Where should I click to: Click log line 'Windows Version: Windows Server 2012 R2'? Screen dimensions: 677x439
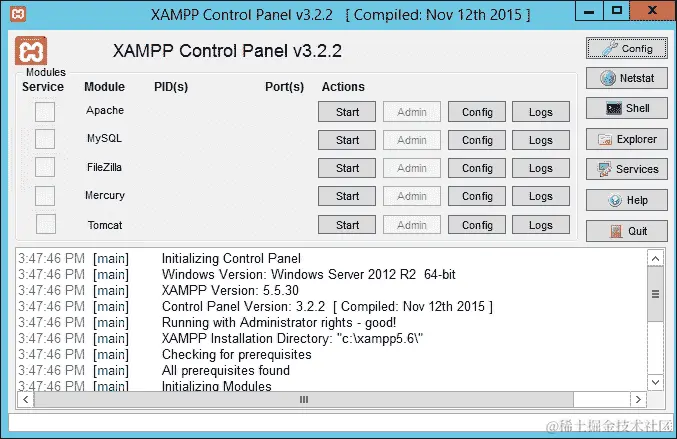coord(309,275)
